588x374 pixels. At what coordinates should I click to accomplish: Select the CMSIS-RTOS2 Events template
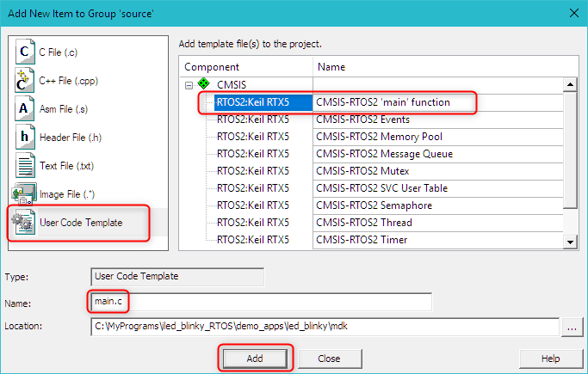[x=362, y=120]
